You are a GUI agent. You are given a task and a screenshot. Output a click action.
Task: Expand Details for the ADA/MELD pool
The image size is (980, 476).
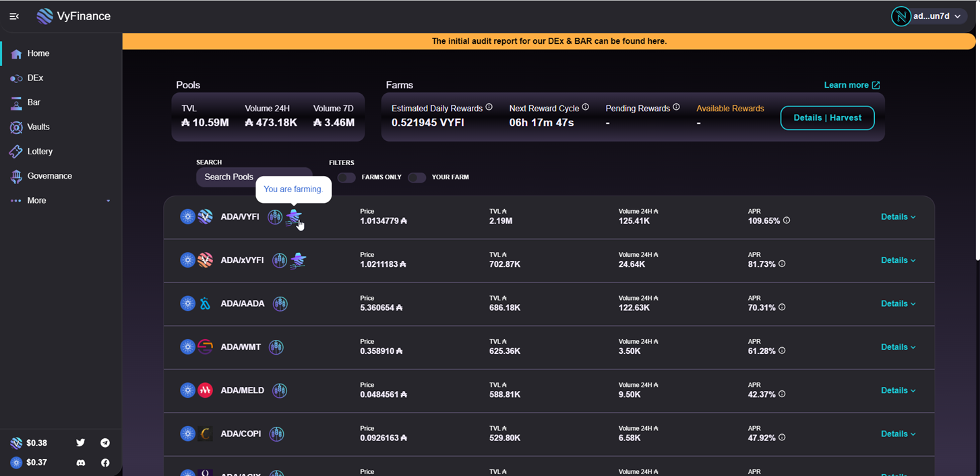pyautogui.click(x=898, y=390)
